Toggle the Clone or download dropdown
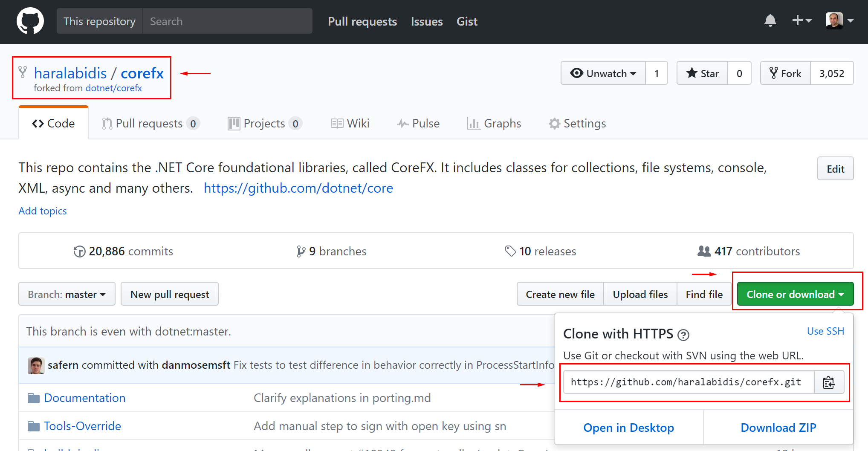The height and width of the screenshot is (451, 868). [x=795, y=294]
